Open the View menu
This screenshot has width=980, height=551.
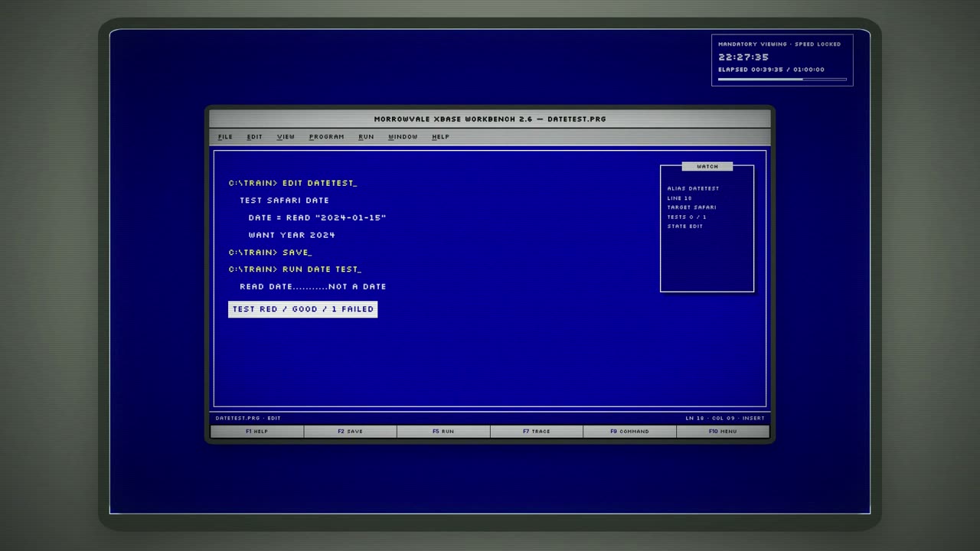tap(286, 137)
